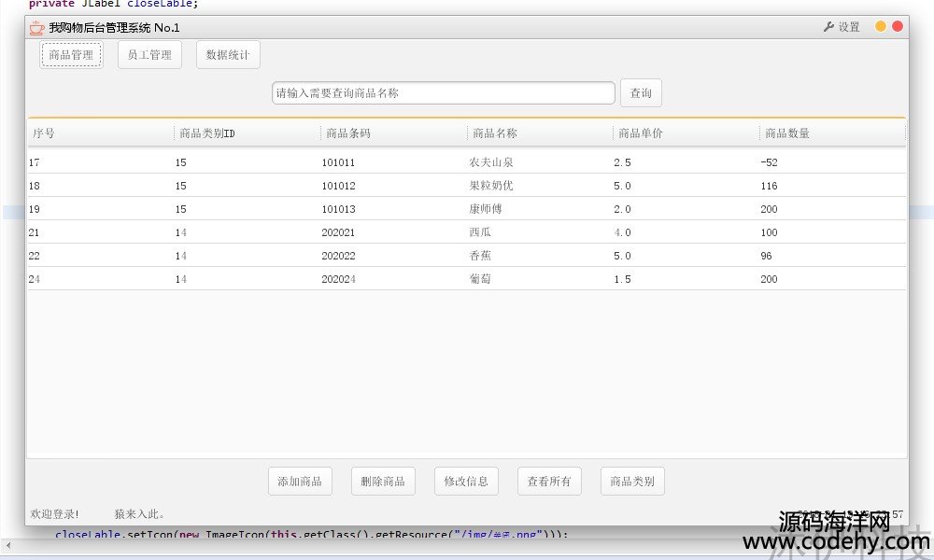Click the 删除商品 button
The image size is (934, 560).
[383, 481]
